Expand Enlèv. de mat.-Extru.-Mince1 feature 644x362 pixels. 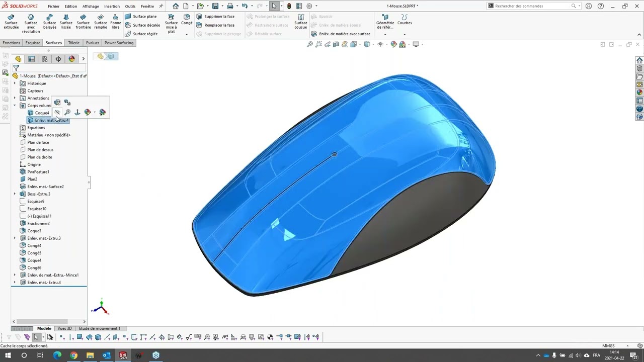coord(15,275)
